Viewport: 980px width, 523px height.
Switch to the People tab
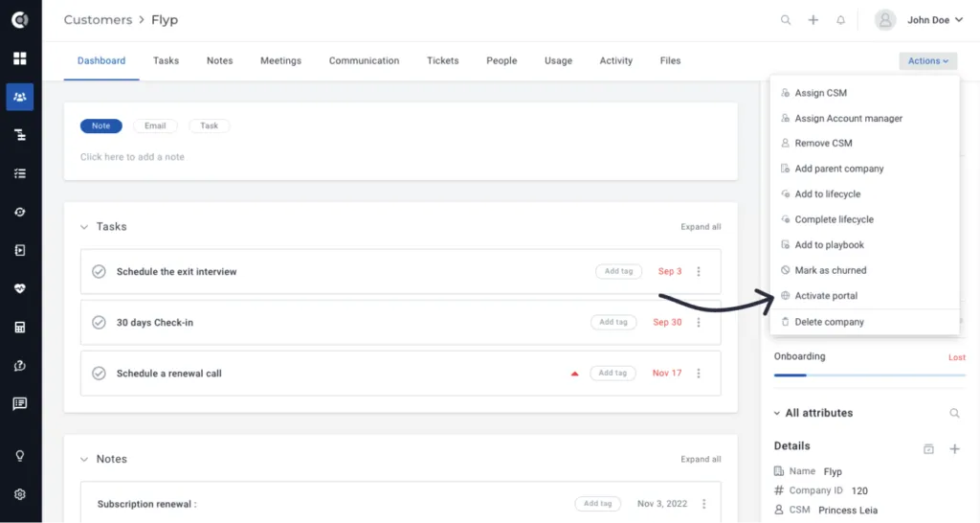[501, 60]
